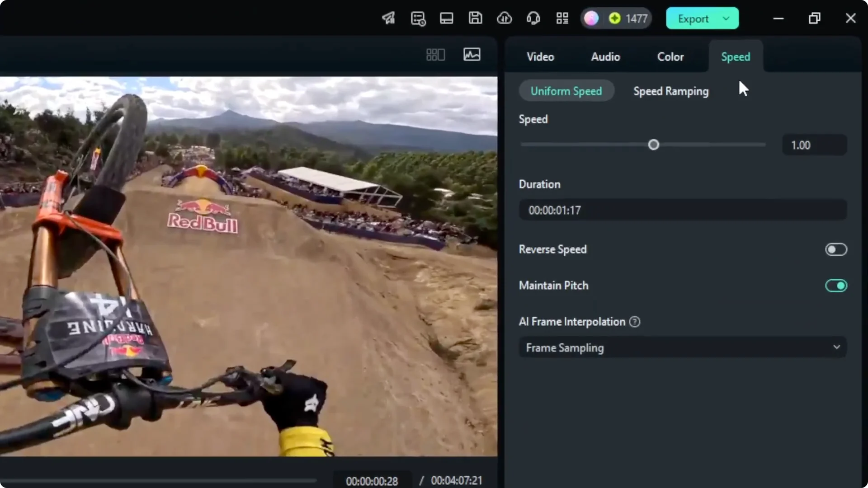This screenshot has height=488, width=868.
Task: Contact support via the headset icon
Action: click(x=533, y=18)
